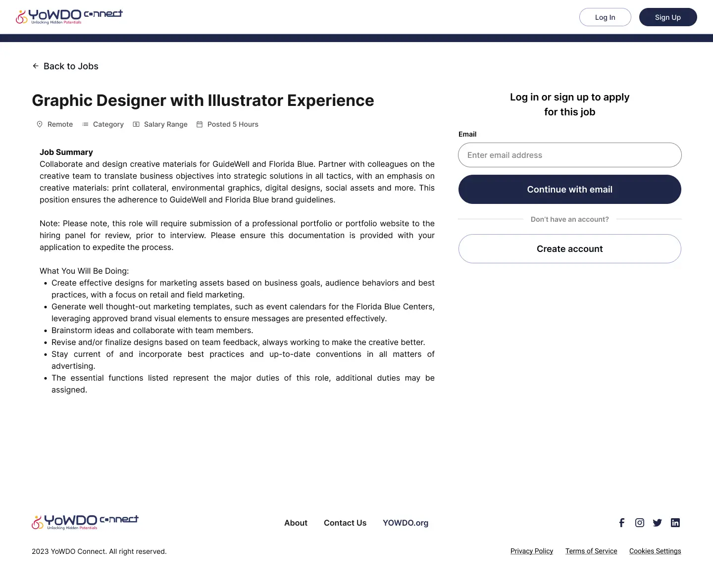Click the YoWDO Connect logo in the header

click(x=69, y=16)
